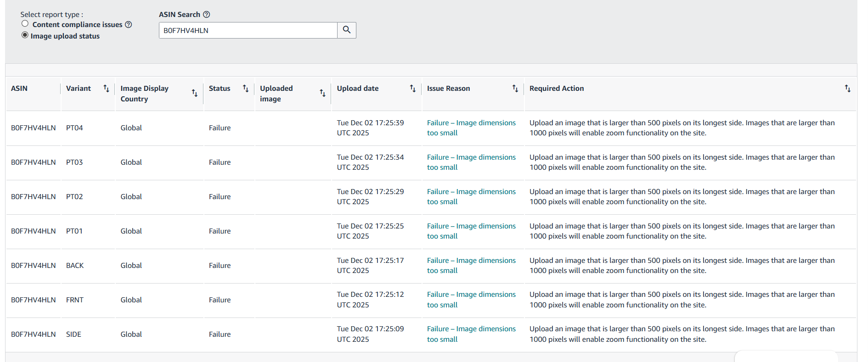
Task: Open the failure reason link for PT01
Action: tap(471, 231)
